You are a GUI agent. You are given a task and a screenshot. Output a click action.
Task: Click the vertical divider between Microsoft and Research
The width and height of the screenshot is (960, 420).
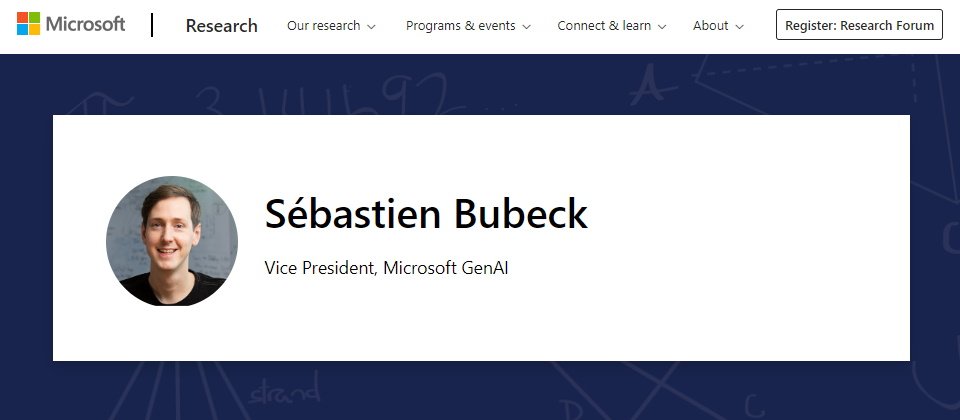click(x=153, y=25)
